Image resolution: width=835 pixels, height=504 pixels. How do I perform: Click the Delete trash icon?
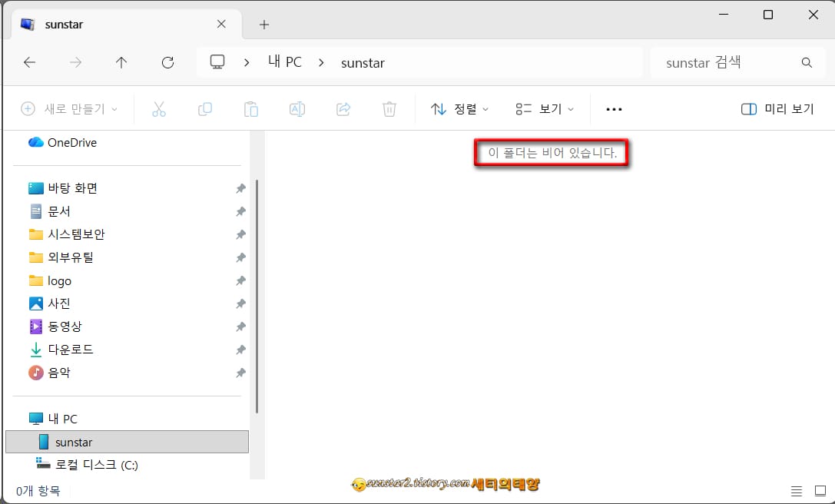coord(389,109)
